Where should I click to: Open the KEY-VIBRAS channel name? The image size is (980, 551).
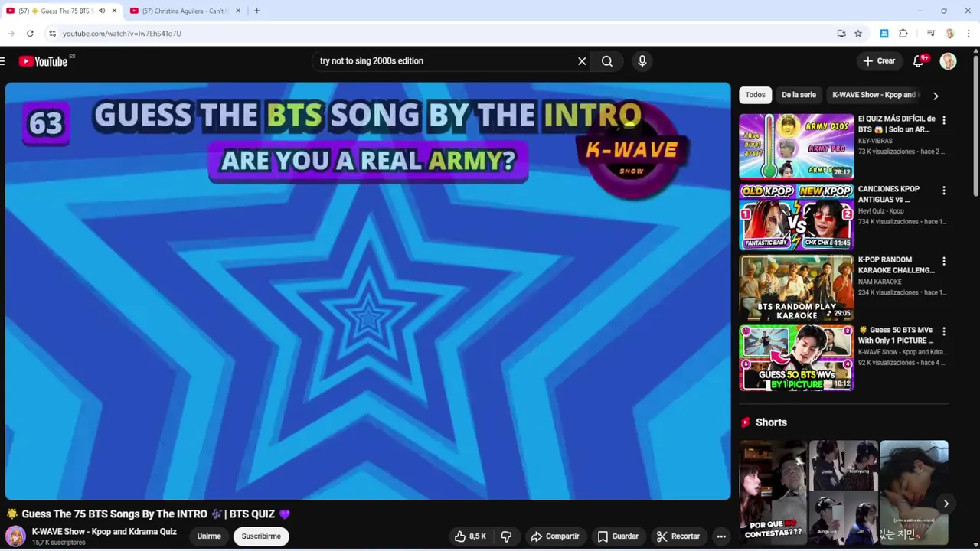(875, 141)
